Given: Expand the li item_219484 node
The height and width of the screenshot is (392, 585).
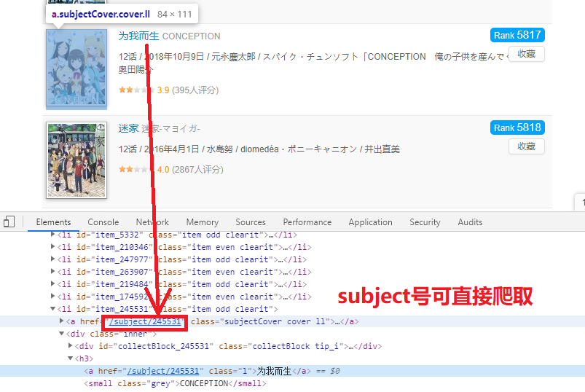Looking at the screenshot, I should pyautogui.click(x=53, y=283).
